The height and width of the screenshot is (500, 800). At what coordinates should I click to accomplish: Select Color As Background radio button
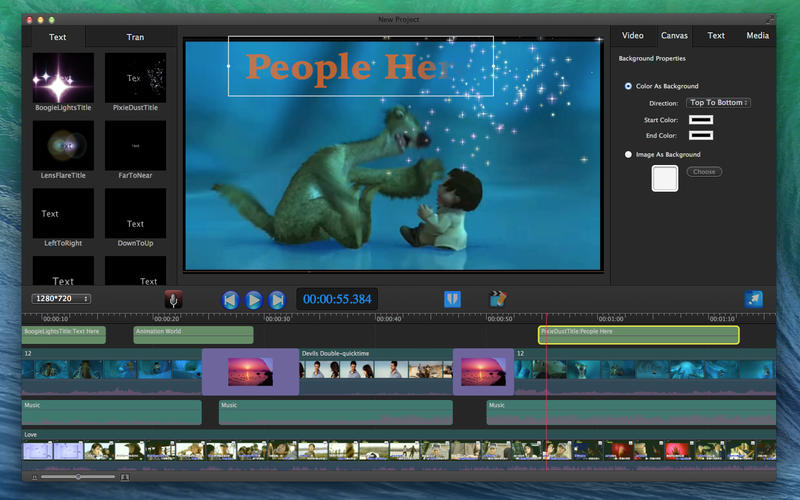[x=628, y=86]
